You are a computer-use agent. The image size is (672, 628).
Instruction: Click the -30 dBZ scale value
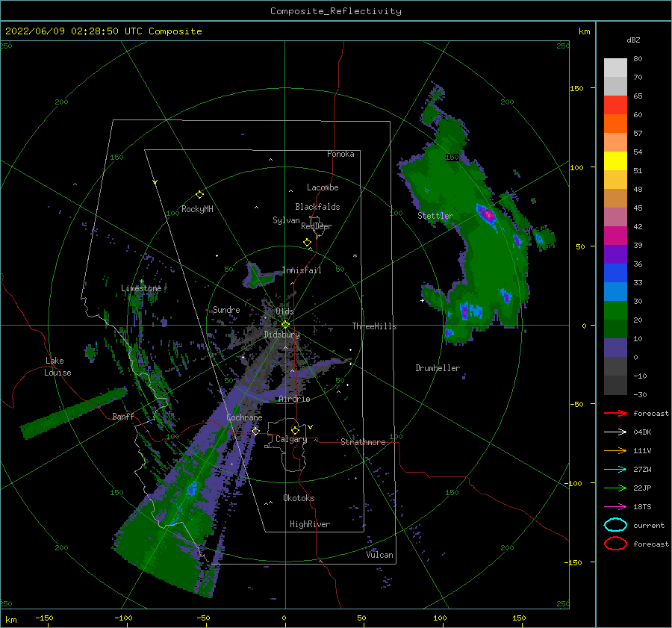click(x=640, y=394)
